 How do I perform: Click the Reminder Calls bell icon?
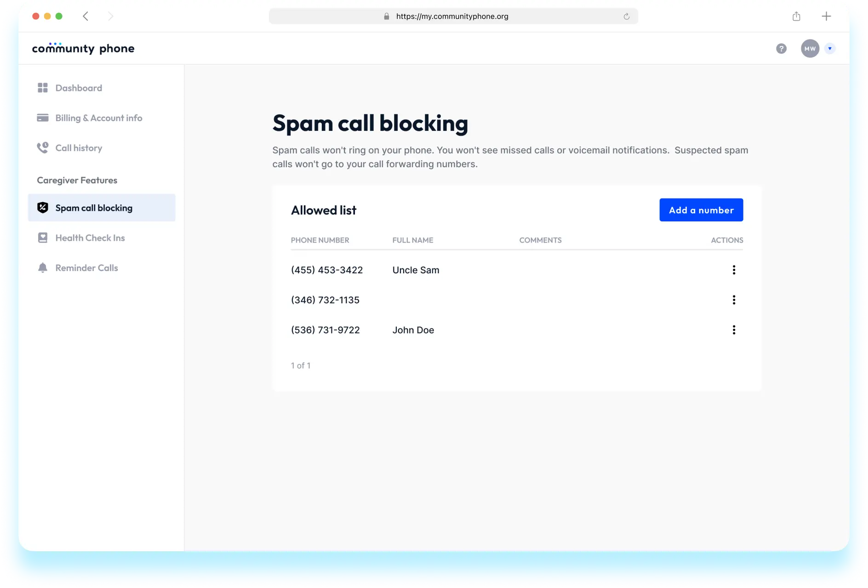coord(43,268)
